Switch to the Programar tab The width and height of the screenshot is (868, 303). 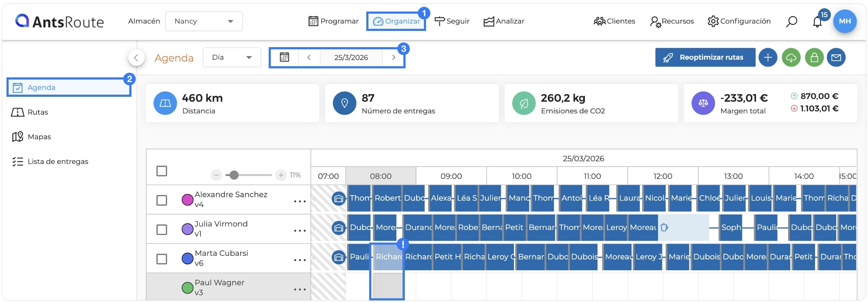point(334,21)
